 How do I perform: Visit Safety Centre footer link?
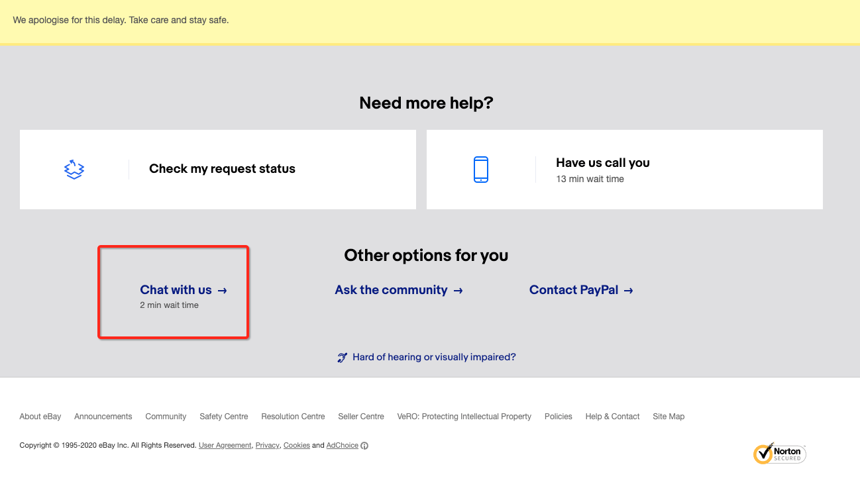224,417
